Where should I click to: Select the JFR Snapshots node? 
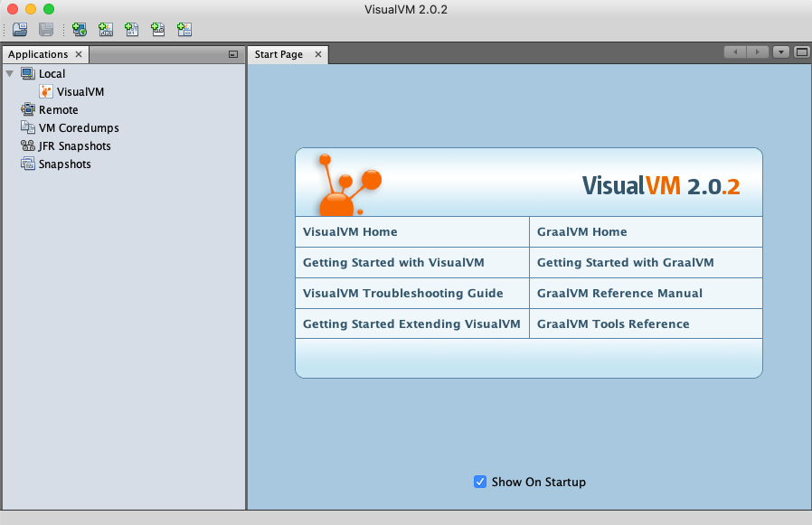[74, 146]
